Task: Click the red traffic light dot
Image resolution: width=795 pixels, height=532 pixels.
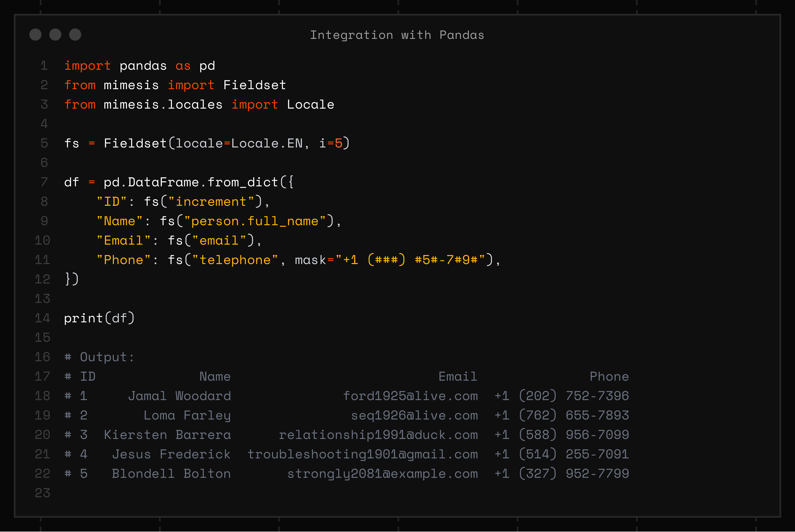Action: pyautogui.click(x=35, y=34)
